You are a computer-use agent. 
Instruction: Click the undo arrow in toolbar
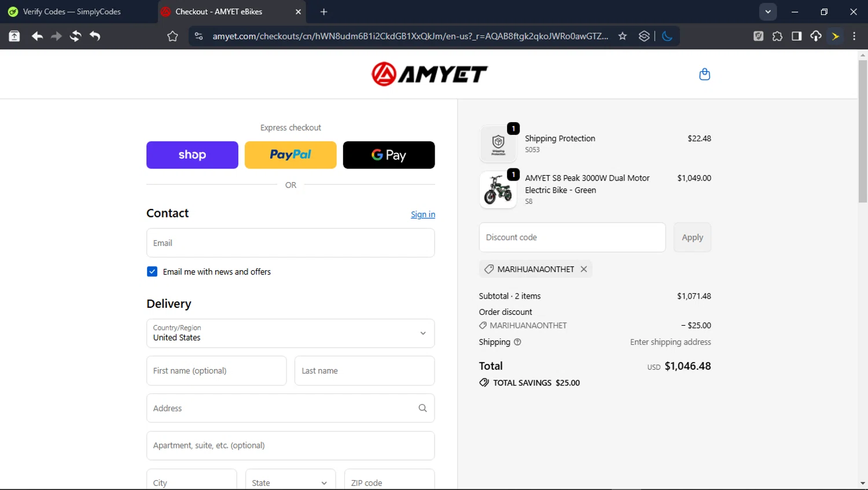95,36
